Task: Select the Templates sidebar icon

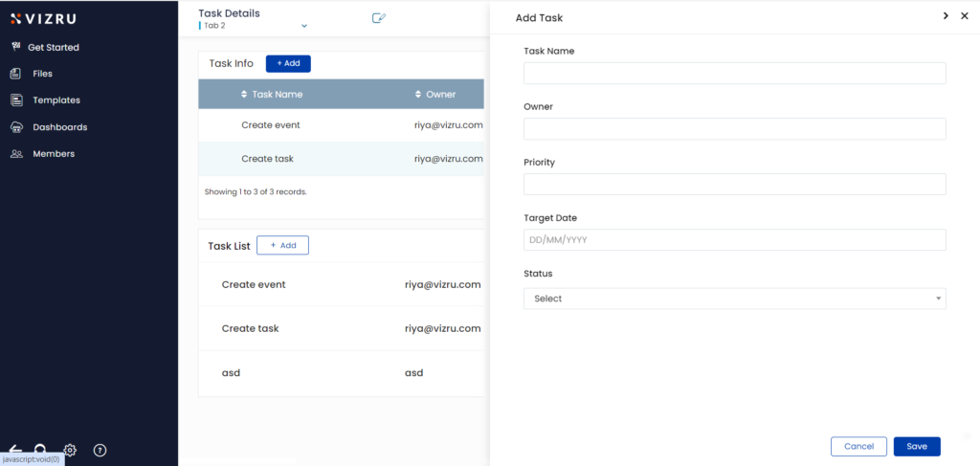Action: pyautogui.click(x=17, y=100)
